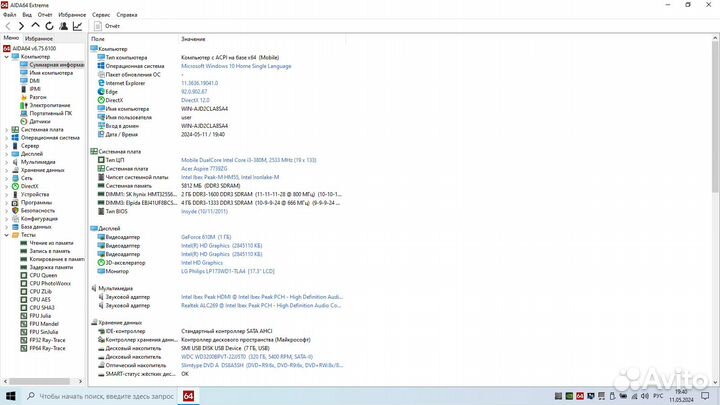Collapse the Тесты tree node
This screenshot has width=720, height=405.
(x=6, y=235)
